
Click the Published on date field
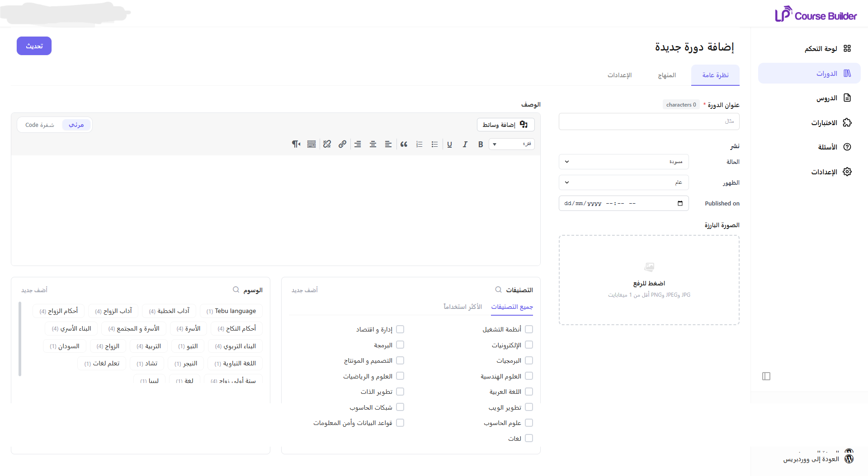[x=624, y=203]
